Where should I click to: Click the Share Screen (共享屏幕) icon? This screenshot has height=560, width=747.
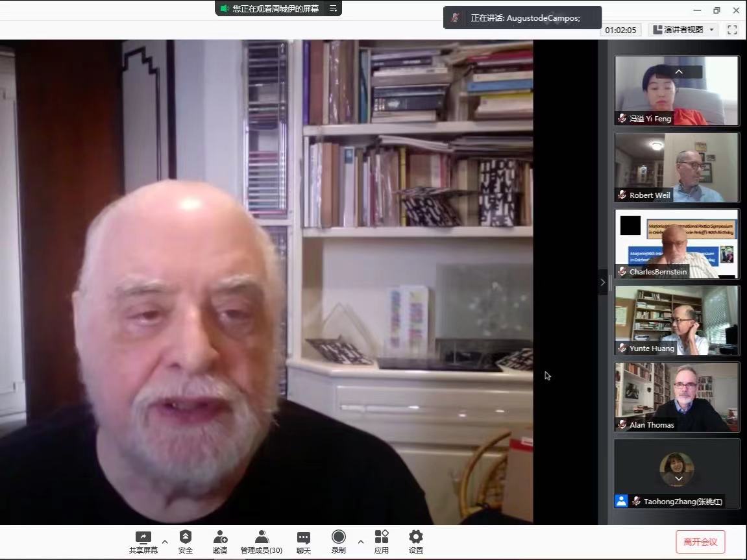(143, 537)
